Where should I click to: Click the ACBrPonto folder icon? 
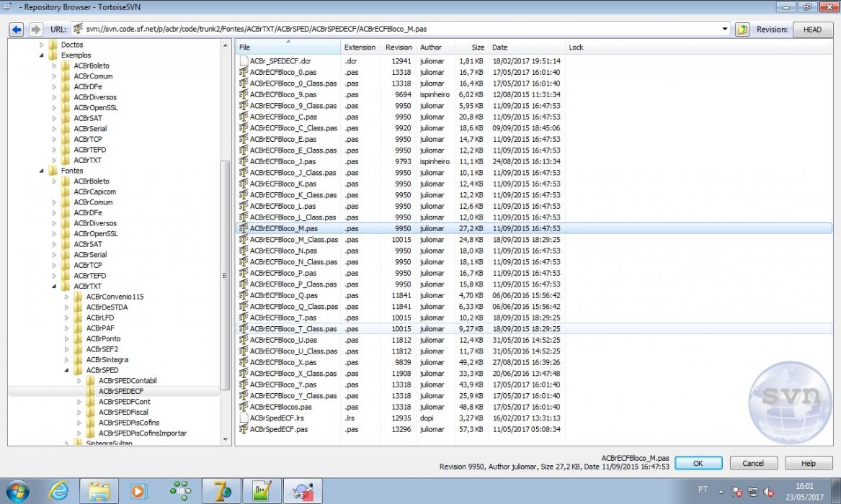coord(78,338)
